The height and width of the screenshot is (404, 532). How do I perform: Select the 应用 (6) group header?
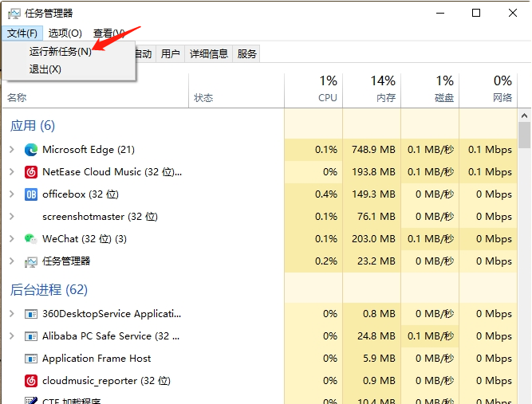coord(33,126)
